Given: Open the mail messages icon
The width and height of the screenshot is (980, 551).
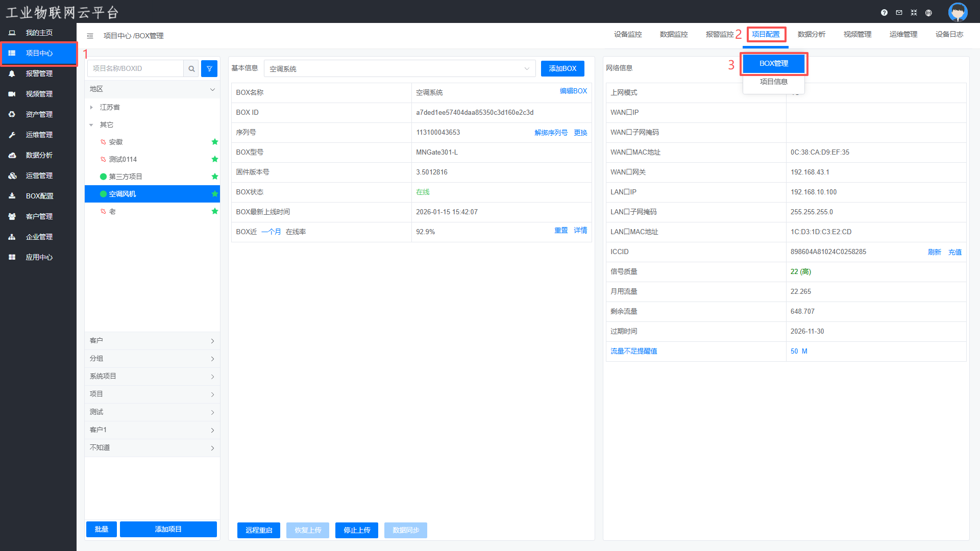Looking at the screenshot, I should coord(899,13).
